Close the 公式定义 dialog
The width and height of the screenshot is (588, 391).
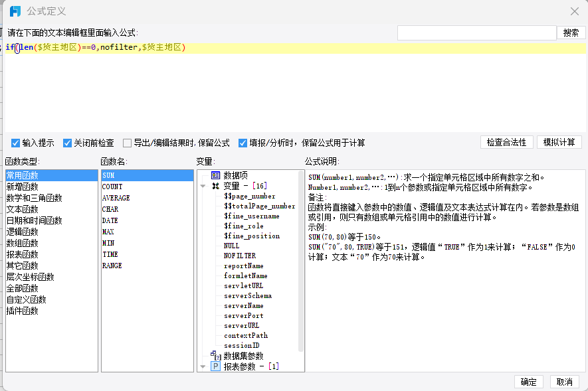(x=575, y=11)
